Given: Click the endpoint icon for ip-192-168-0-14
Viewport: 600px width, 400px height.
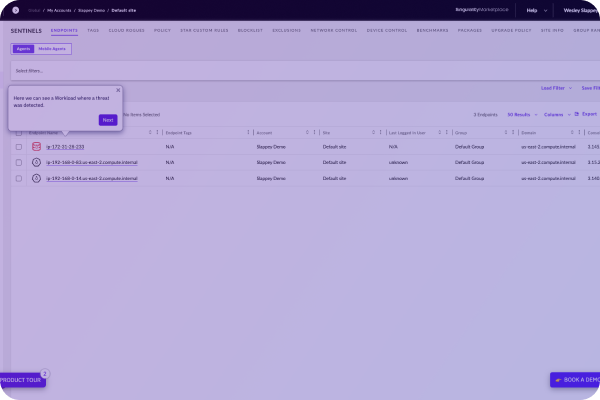Looking at the screenshot, I should 36,178.
